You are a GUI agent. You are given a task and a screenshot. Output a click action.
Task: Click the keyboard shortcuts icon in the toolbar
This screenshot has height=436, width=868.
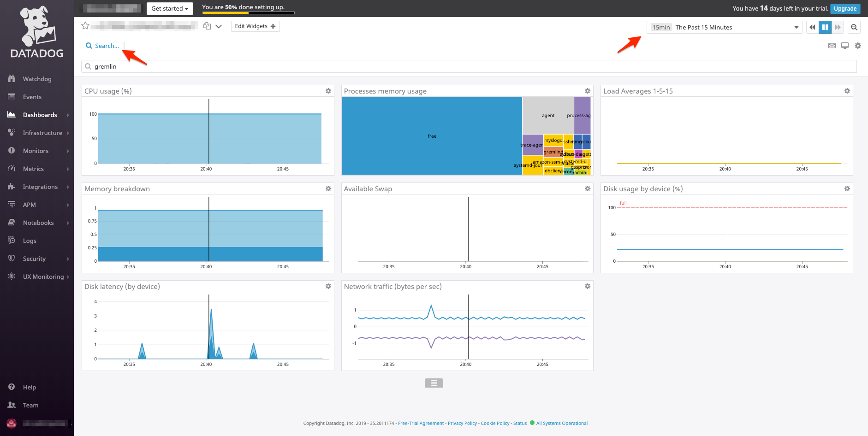(x=832, y=45)
